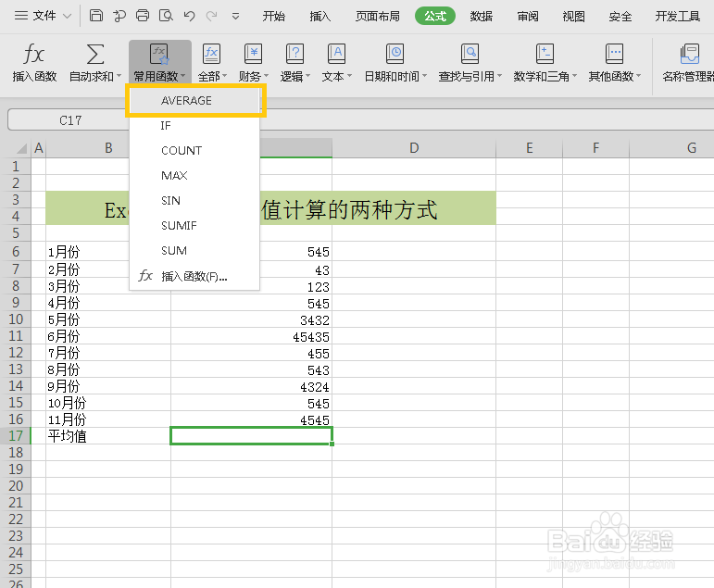Expand the 财务 dropdown arrow
The image size is (714, 588).
pyautogui.click(x=266, y=76)
